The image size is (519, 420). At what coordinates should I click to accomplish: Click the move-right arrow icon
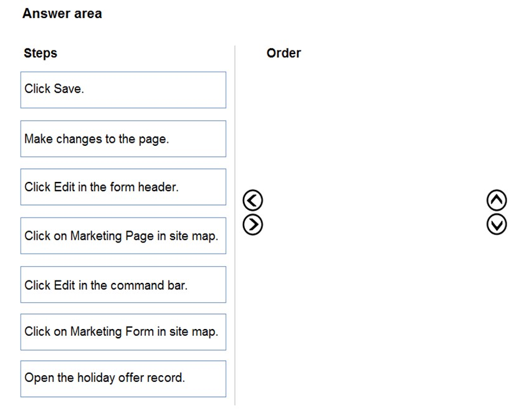click(x=252, y=225)
